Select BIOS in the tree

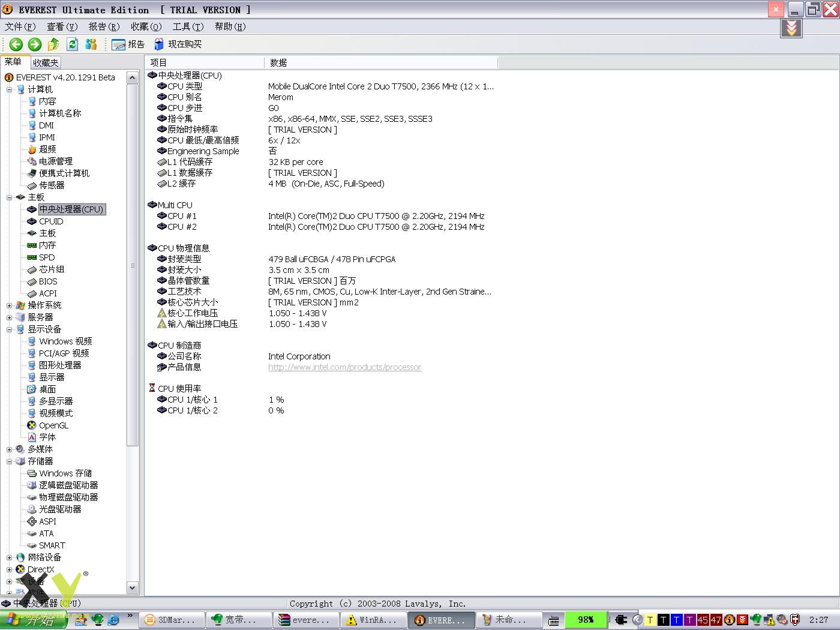pos(48,281)
